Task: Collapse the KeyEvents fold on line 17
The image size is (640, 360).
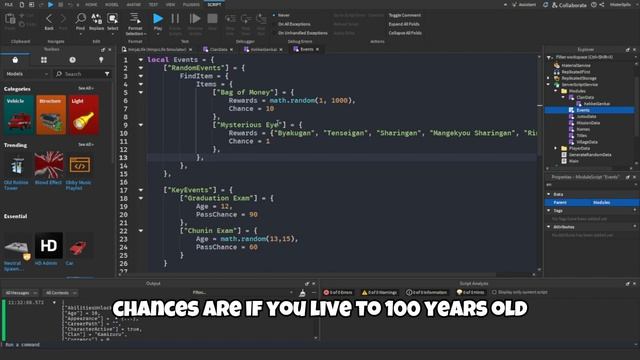Action: (141, 190)
